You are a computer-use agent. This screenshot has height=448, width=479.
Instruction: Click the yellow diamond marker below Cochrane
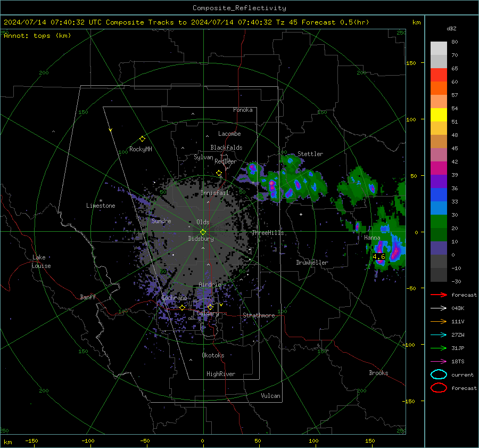pos(183,308)
